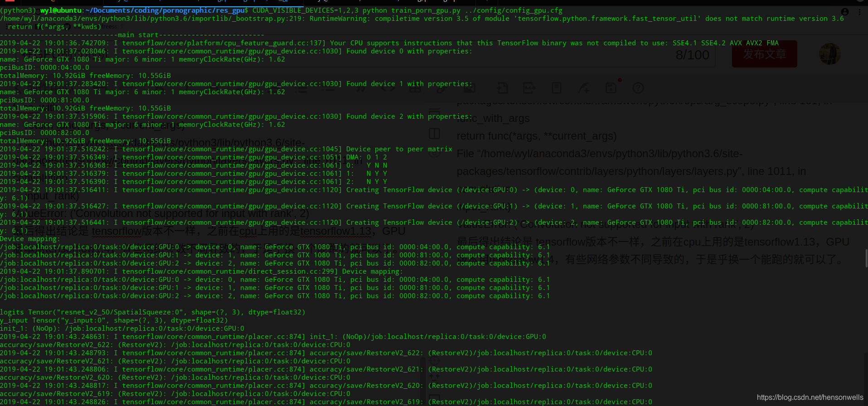Click 'Found device 0 with properties:' text
Viewport: 868px width, 406px height.
click(x=409, y=51)
